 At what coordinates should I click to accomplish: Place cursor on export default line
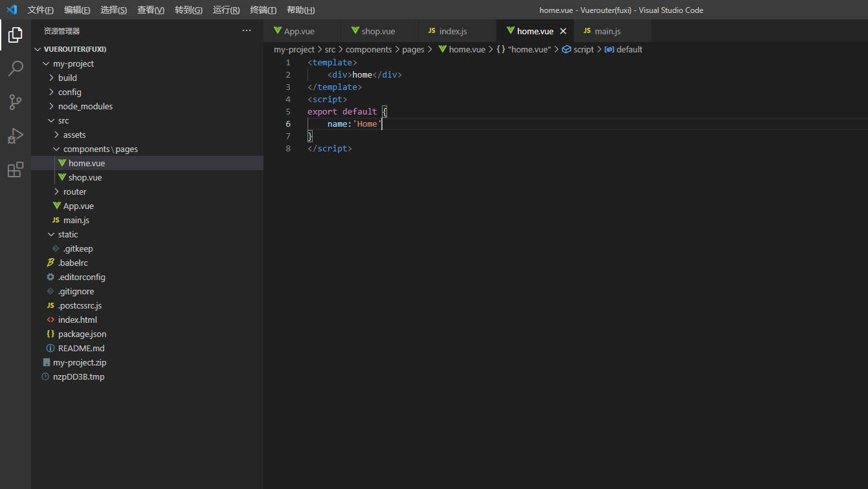pyautogui.click(x=347, y=111)
